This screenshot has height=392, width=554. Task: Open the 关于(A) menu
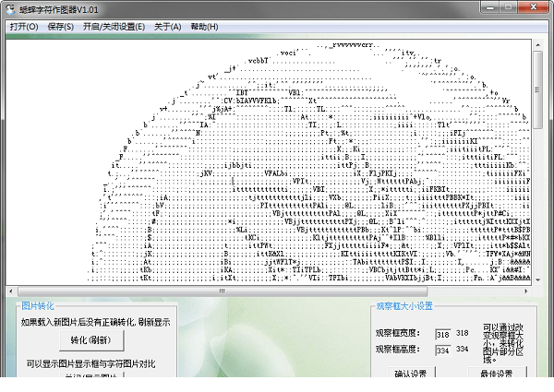coord(167,27)
